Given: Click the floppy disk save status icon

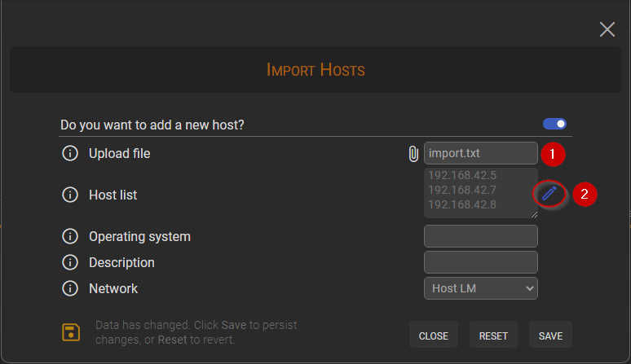Looking at the screenshot, I should click(71, 332).
